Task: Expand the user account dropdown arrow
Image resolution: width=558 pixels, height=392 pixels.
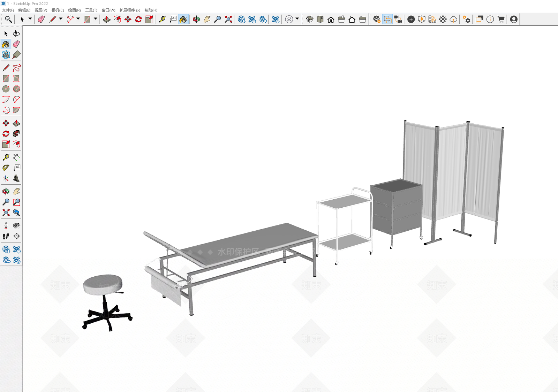Action: click(x=297, y=19)
